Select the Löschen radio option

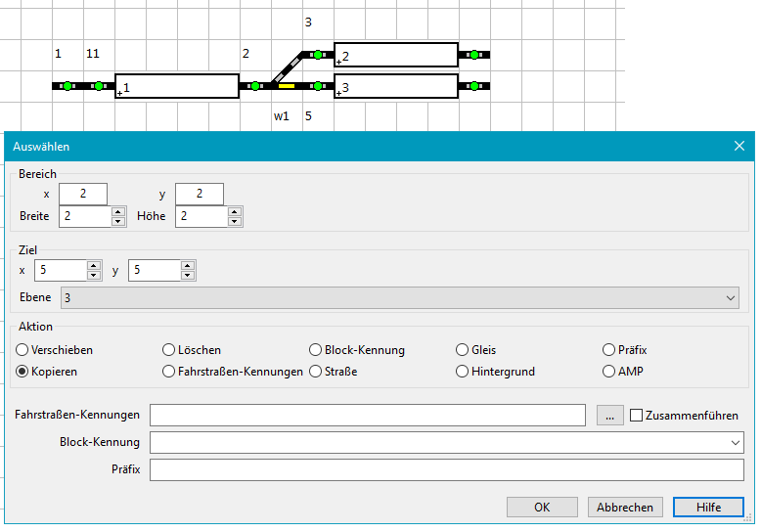[169, 349]
